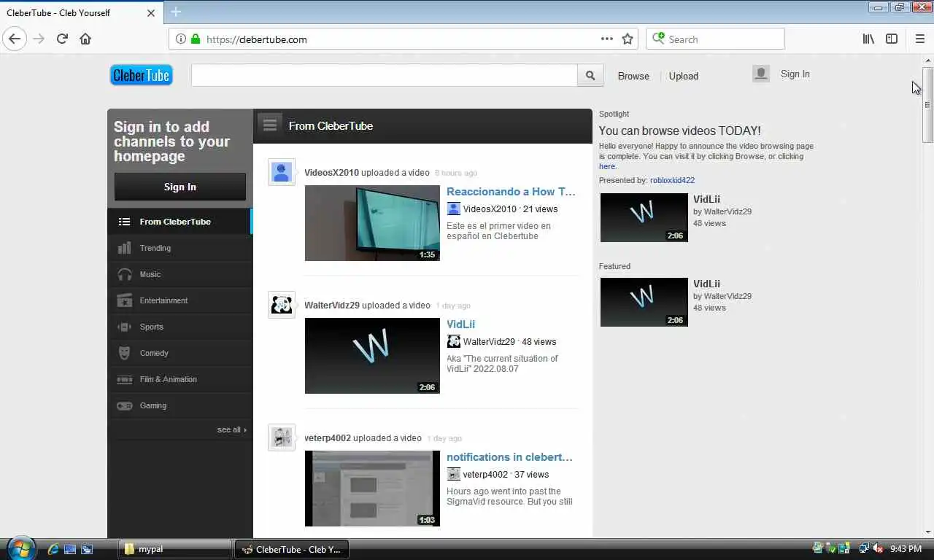This screenshot has width=934, height=560.
Task: Click the Comedy mask icon
Action: [124, 353]
